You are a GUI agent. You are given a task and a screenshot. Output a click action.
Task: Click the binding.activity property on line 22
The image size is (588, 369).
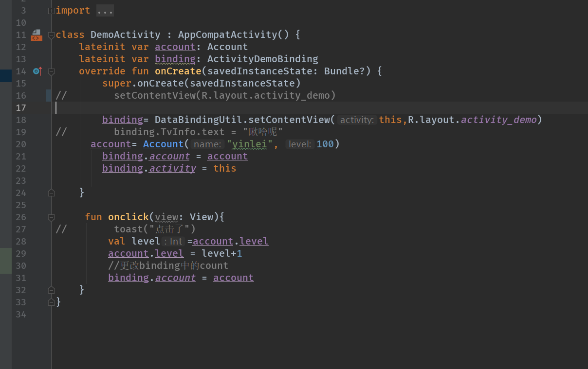(172, 168)
